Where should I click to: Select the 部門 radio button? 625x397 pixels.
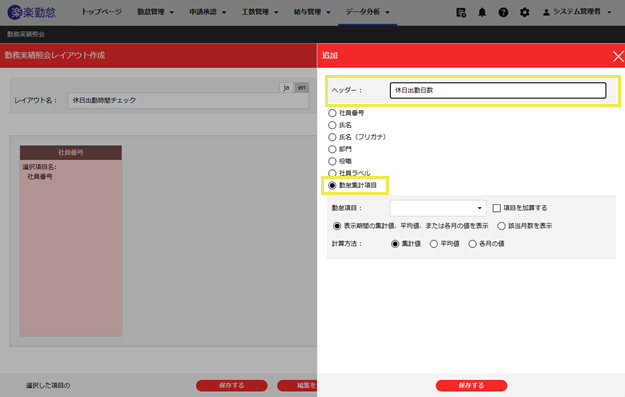pyautogui.click(x=332, y=149)
